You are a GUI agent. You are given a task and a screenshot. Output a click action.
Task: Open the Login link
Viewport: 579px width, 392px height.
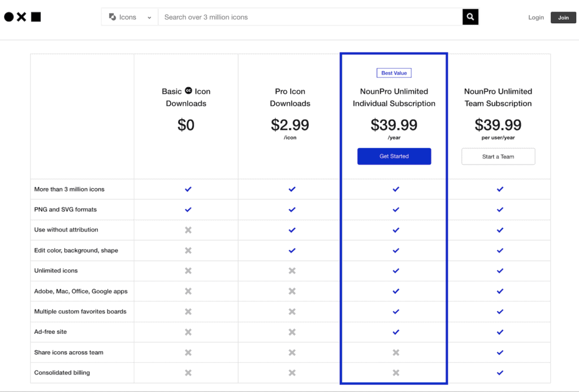point(536,18)
